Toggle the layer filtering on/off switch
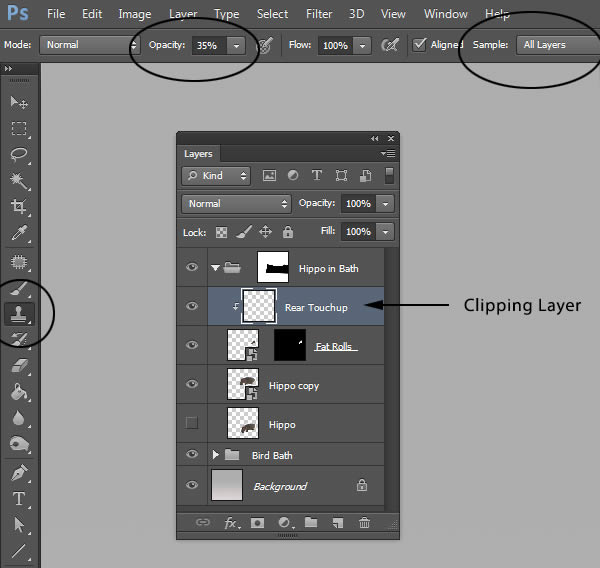The image size is (600, 568). point(389,176)
